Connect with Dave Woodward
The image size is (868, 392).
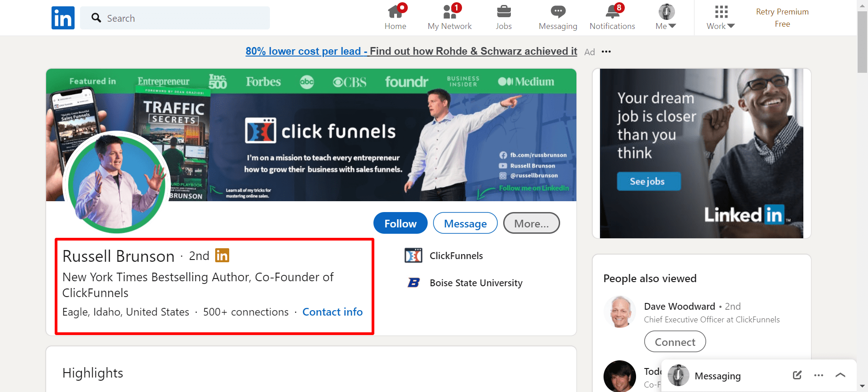pyautogui.click(x=675, y=341)
